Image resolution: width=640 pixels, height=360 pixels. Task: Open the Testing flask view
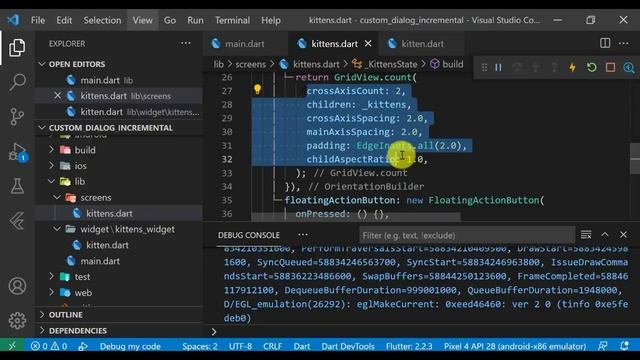(17, 186)
